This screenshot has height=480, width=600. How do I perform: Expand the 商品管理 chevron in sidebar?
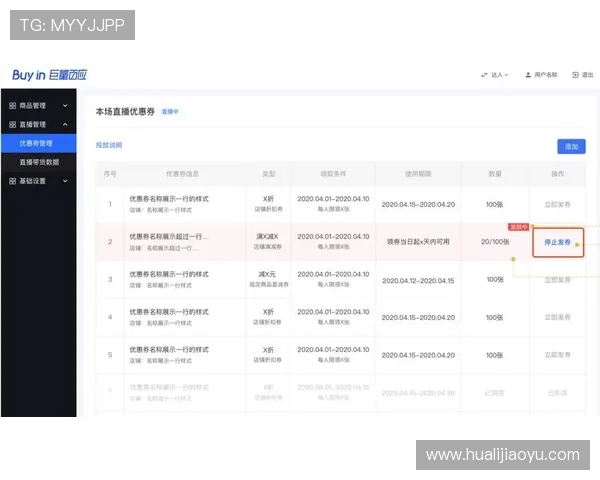point(65,106)
